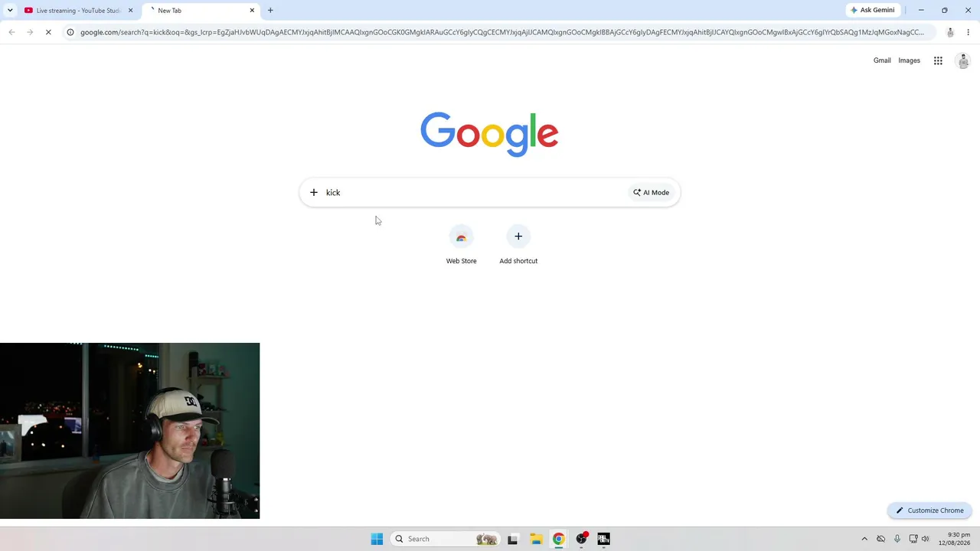Open Task View on the taskbar
Image resolution: width=980 pixels, height=551 pixels.
[x=512, y=539]
